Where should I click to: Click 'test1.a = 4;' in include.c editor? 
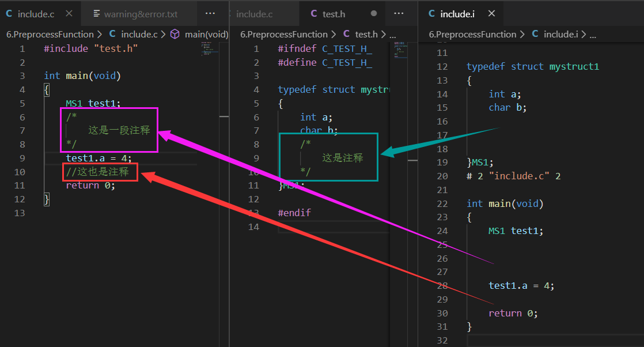(x=99, y=158)
